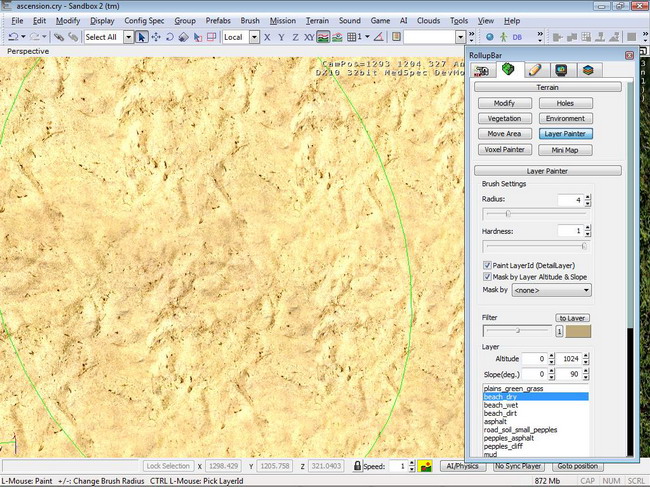Select the Voxel Painter button

(504, 149)
